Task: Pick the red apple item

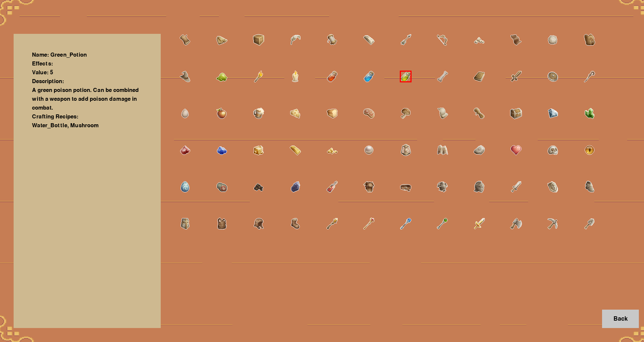Action: click(222, 113)
